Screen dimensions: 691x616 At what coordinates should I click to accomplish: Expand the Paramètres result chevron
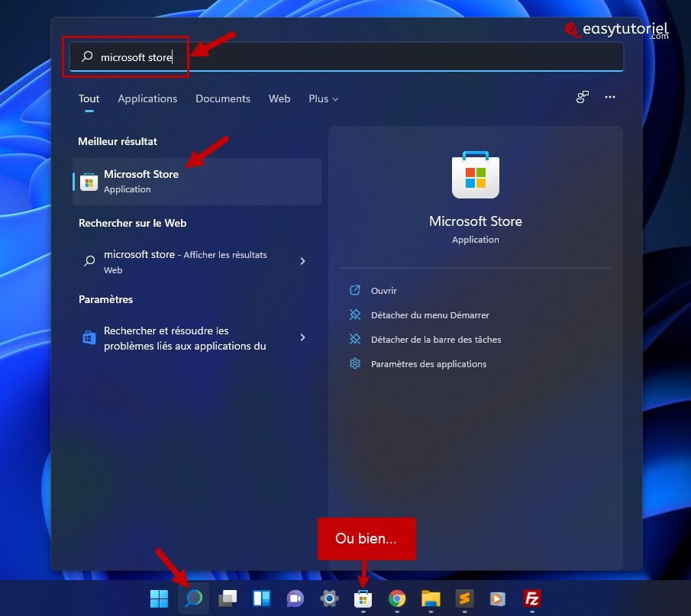(303, 337)
